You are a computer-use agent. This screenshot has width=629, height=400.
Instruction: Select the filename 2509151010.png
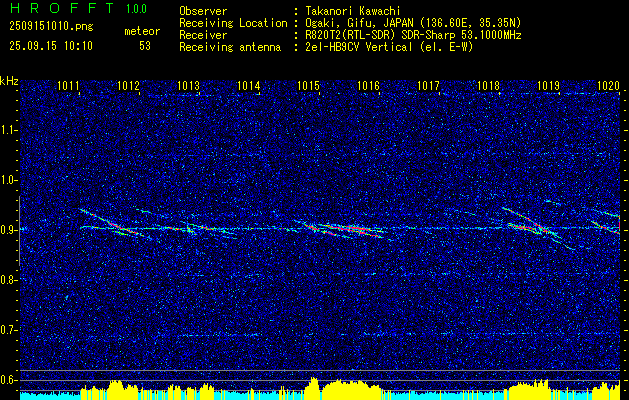51,27
